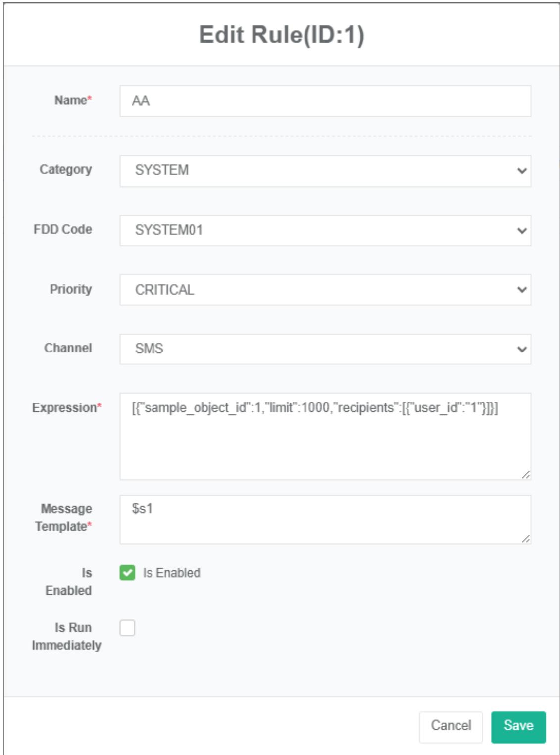Open the Priority dropdown set to CRITICAL
560x755 pixels.
pyautogui.click(x=325, y=290)
